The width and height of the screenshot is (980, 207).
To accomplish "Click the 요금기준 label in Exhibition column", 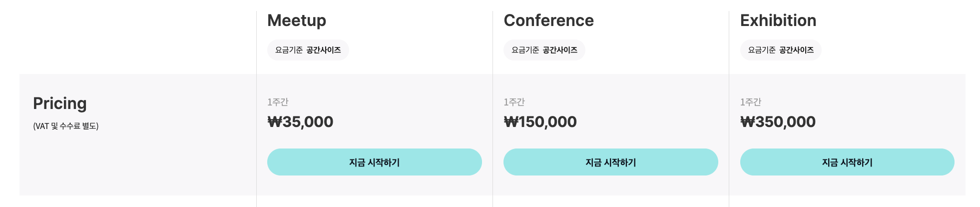I will coord(761,50).
